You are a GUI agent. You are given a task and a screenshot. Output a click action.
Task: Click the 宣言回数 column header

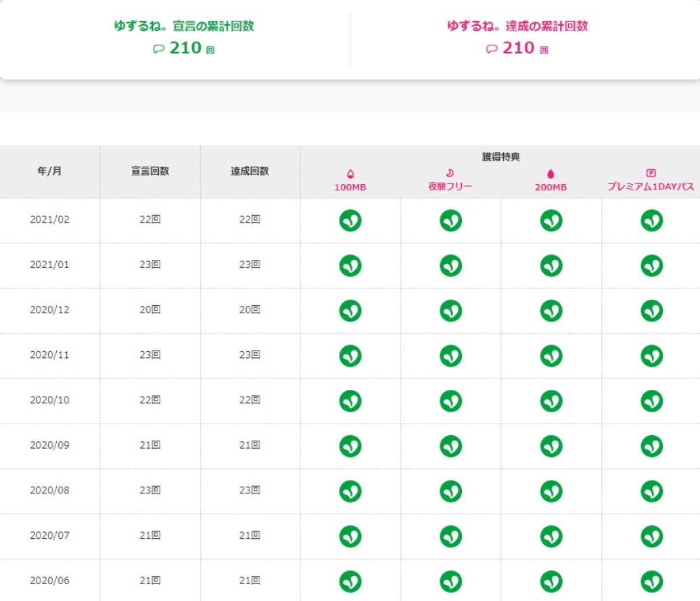150,171
